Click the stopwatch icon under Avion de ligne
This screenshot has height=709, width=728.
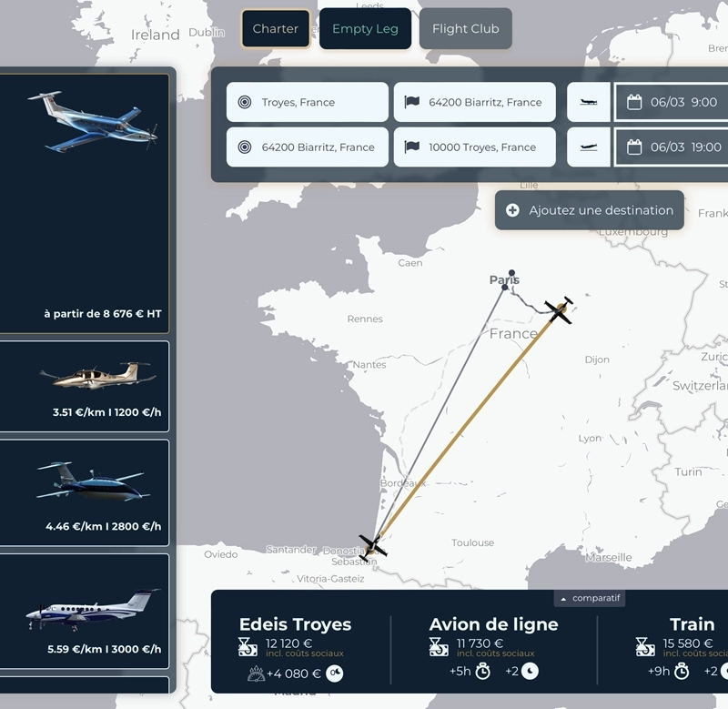483,671
